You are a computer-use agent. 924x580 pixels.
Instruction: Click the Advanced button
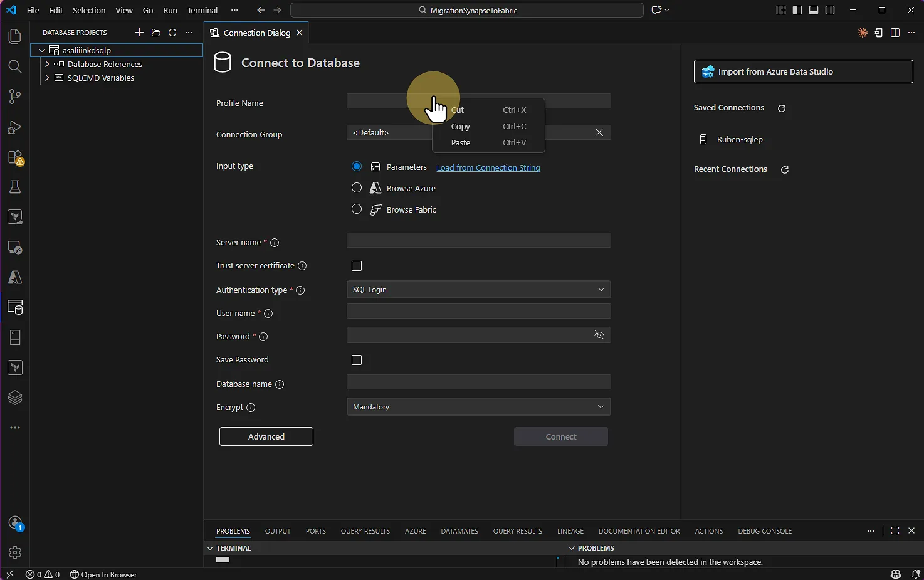(x=266, y=436)
